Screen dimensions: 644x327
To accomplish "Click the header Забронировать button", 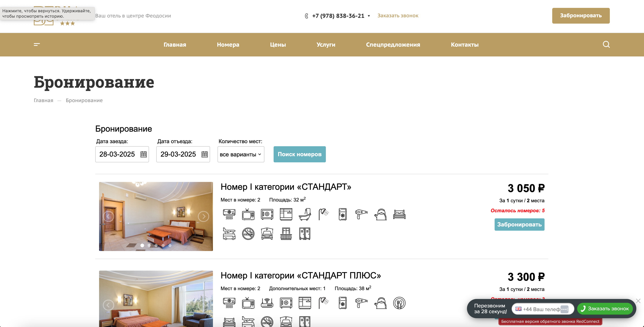I will tap(581, 16).
